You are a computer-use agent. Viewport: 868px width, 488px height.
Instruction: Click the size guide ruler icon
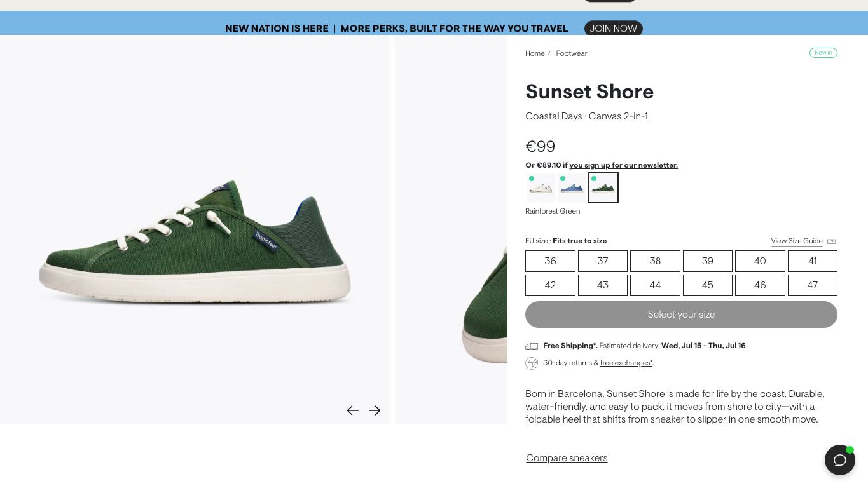click(x=831, y=241)
